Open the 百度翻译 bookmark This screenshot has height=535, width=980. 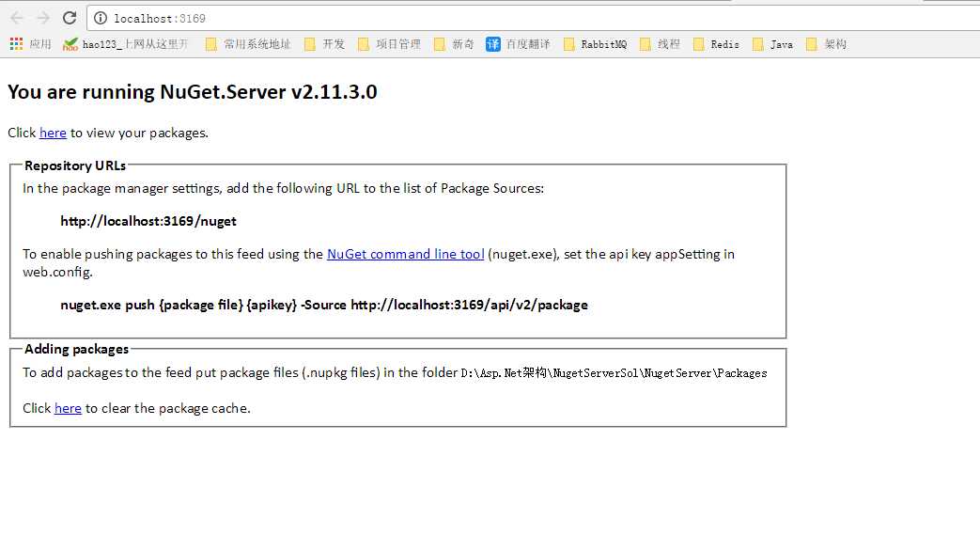tap(518, 44)
